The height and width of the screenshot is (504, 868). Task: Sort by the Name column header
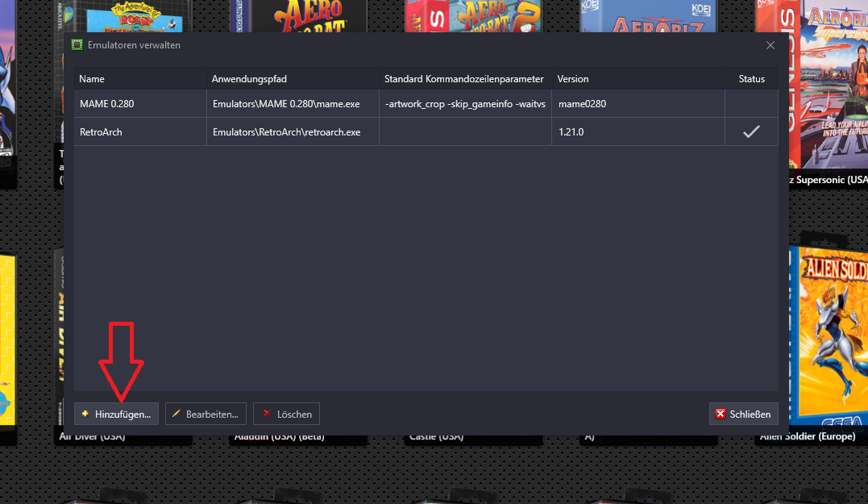pos(140,79)
